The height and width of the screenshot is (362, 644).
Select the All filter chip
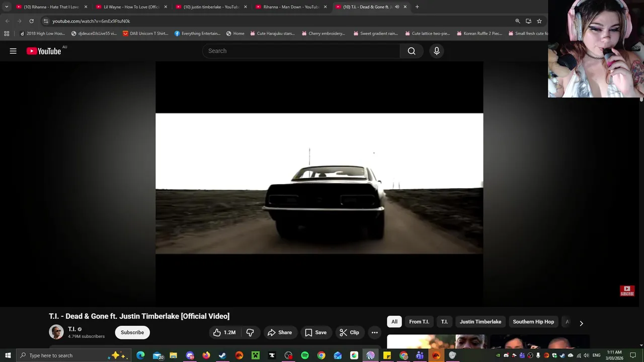tap(394, 322)
